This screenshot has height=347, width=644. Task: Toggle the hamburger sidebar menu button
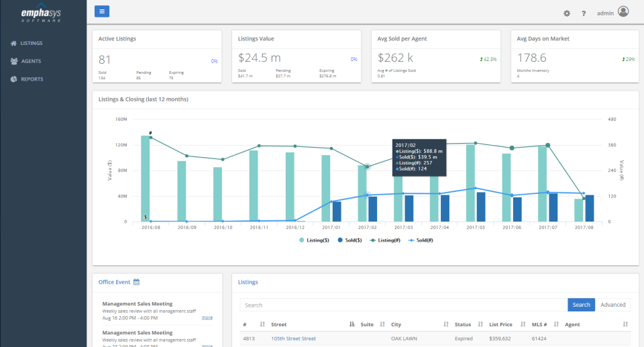point(102,11)
